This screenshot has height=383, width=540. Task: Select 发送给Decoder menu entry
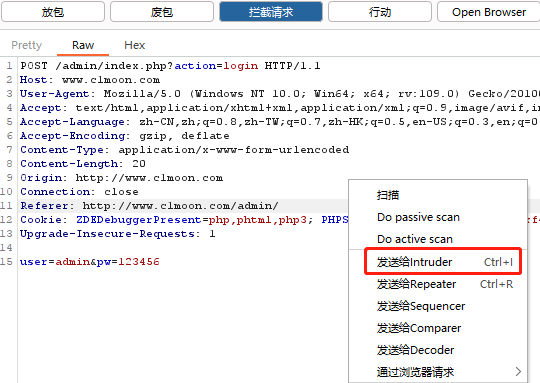click(x=438, y=350)
